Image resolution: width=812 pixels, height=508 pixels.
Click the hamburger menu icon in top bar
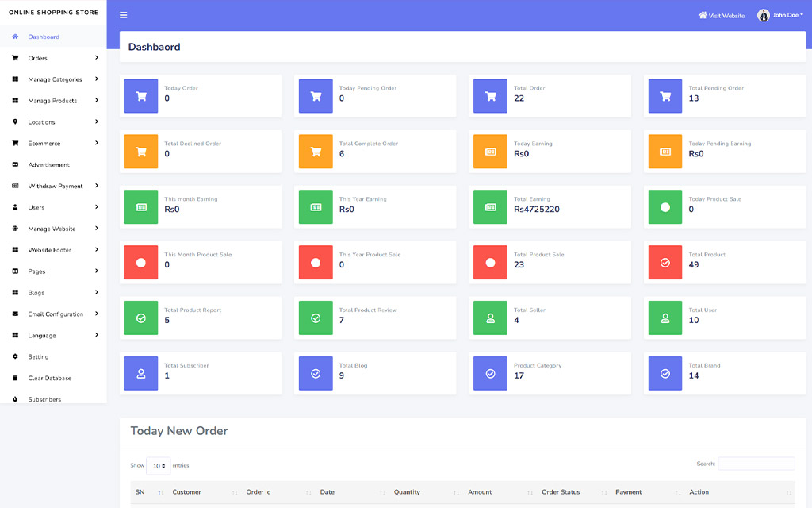[x=123, y=15]
